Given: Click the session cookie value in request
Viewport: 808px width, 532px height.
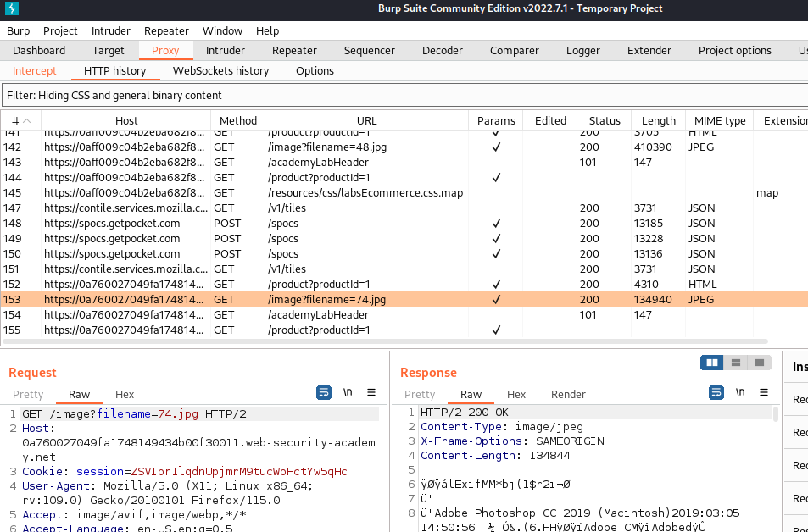Looking at the screenshot, I should point(239,471).
